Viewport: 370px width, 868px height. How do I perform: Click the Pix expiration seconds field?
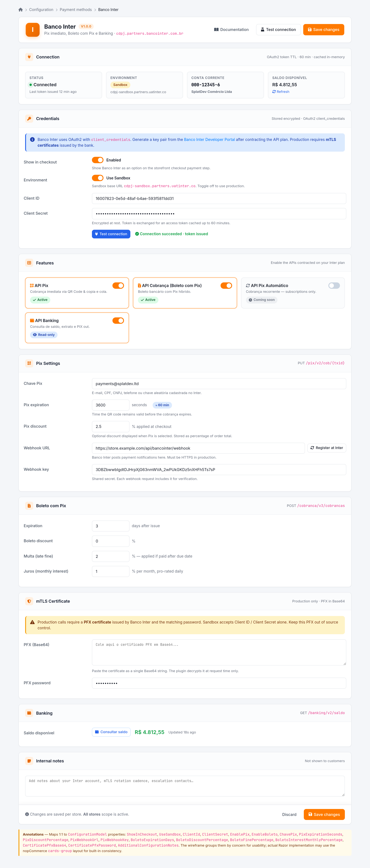coord(110,405)
